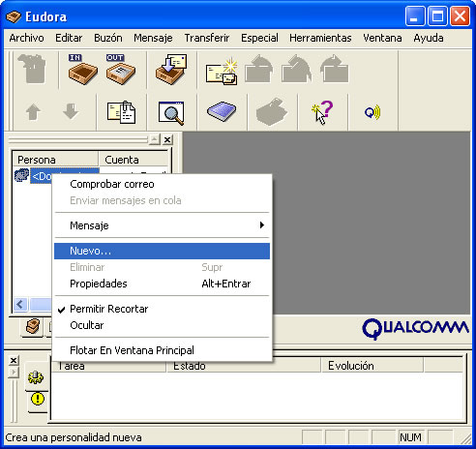The image size is (476, 449).
Task: Open the Out mailbox icon
Action: (x=121, y=70)
